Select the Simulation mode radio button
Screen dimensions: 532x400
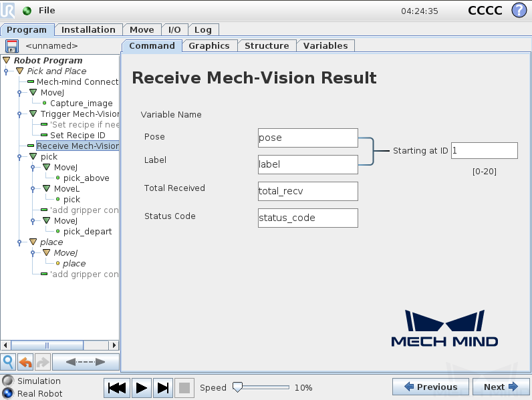pyautogui.click(x=7, y=381)
